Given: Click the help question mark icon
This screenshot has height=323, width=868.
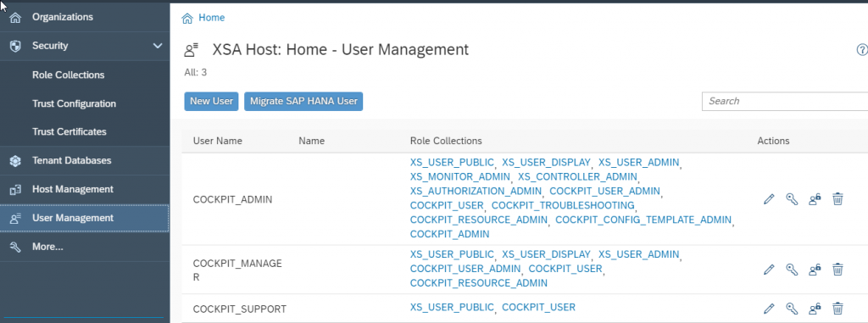Looking at the screenshot, I should point(862,50).
